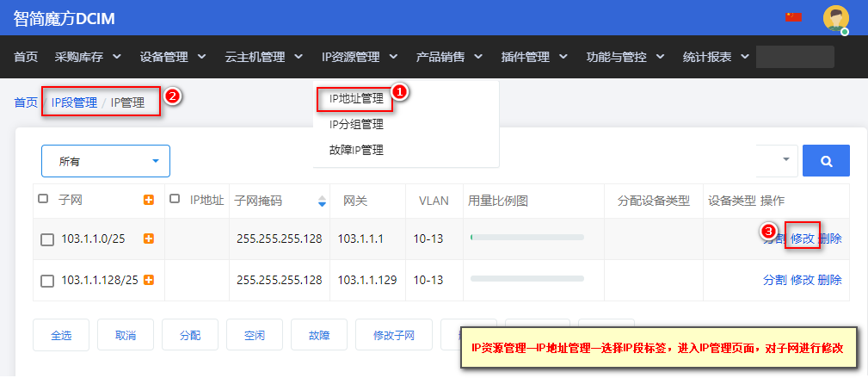Click usage bar of 103.1.1.0/25 row
This screenshot has height=378, width=868.
click(526, 238)
